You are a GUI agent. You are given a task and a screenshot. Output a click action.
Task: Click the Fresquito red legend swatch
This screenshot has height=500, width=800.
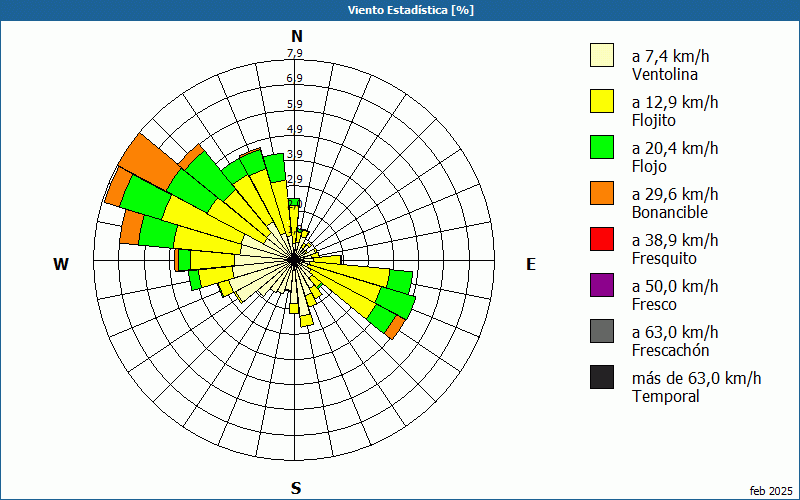pos(602,239)
